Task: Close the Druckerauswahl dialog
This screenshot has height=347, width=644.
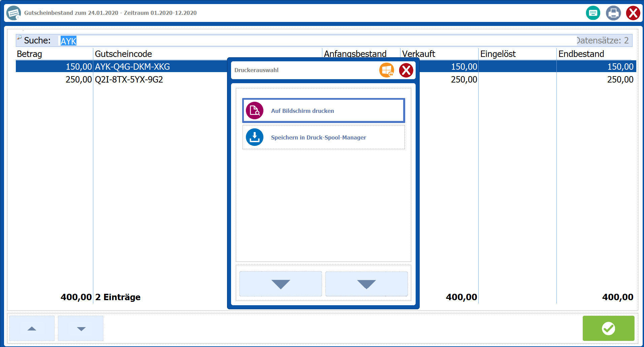Action: (x=406, y=70)
